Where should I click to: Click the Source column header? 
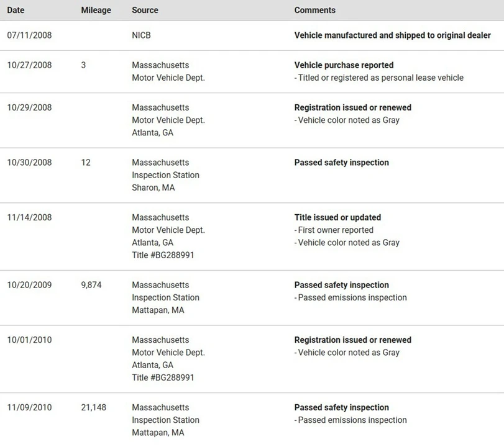145,11
